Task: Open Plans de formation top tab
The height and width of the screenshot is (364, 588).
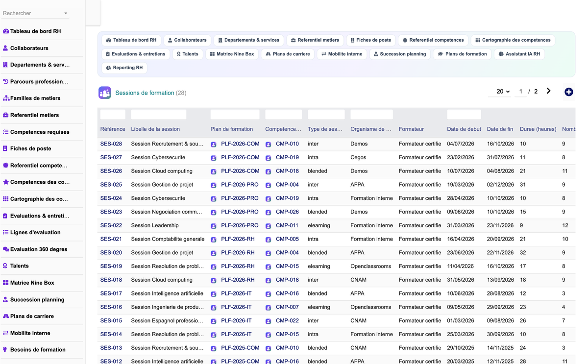Action: [462, 54]
